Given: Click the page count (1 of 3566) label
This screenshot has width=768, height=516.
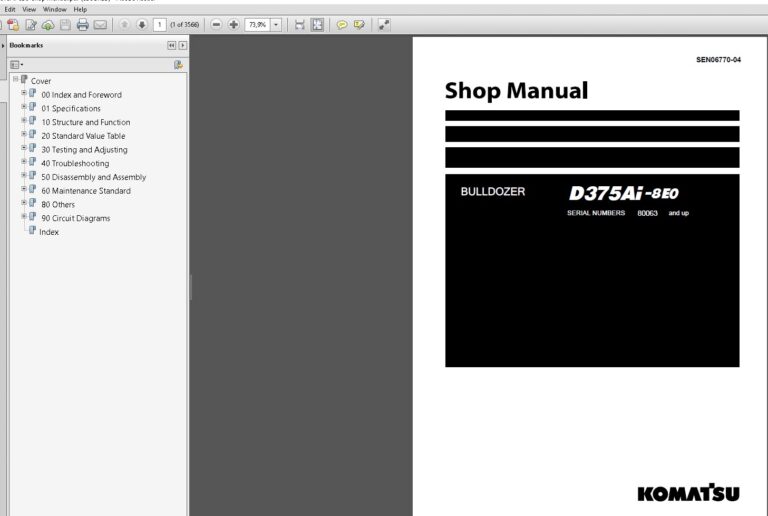Looking at the screenshot, I should pos(184,24).
